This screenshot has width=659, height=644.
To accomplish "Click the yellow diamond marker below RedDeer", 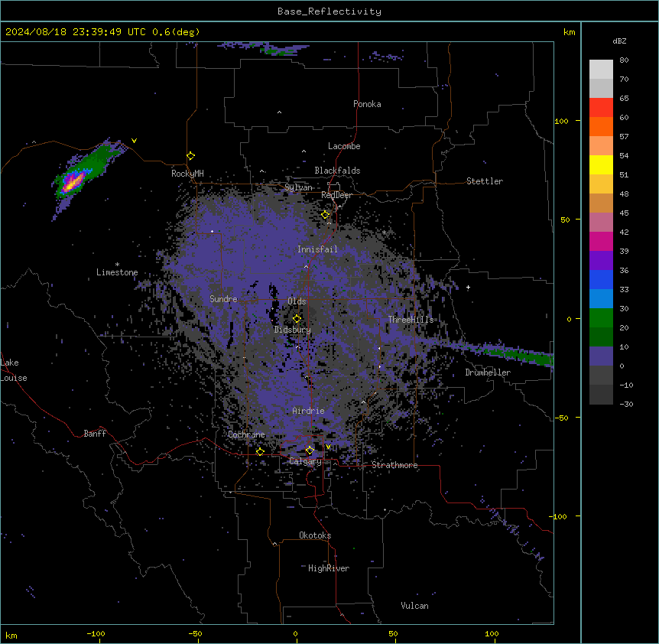I will click(x=325, y=215).
